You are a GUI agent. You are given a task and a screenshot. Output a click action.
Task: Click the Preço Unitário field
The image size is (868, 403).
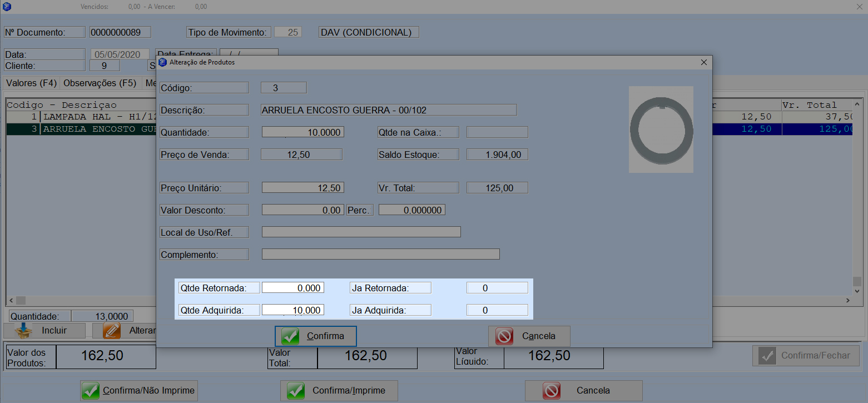click(x=302, y=188)
